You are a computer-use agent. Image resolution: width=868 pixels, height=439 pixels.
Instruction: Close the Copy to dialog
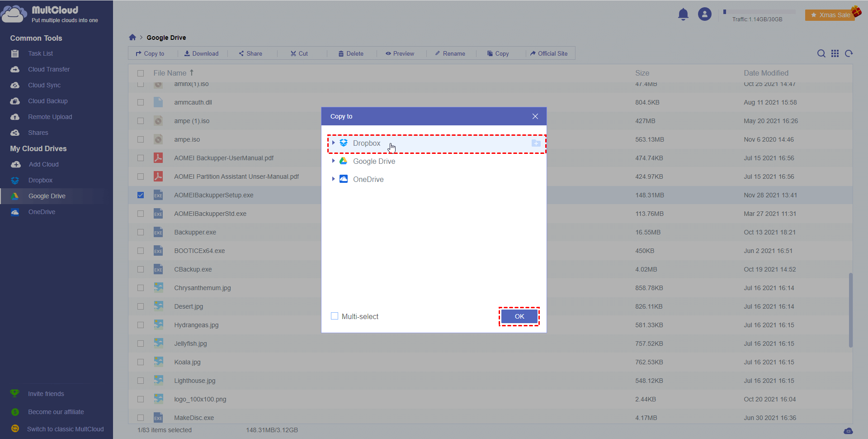click(535, 116)
